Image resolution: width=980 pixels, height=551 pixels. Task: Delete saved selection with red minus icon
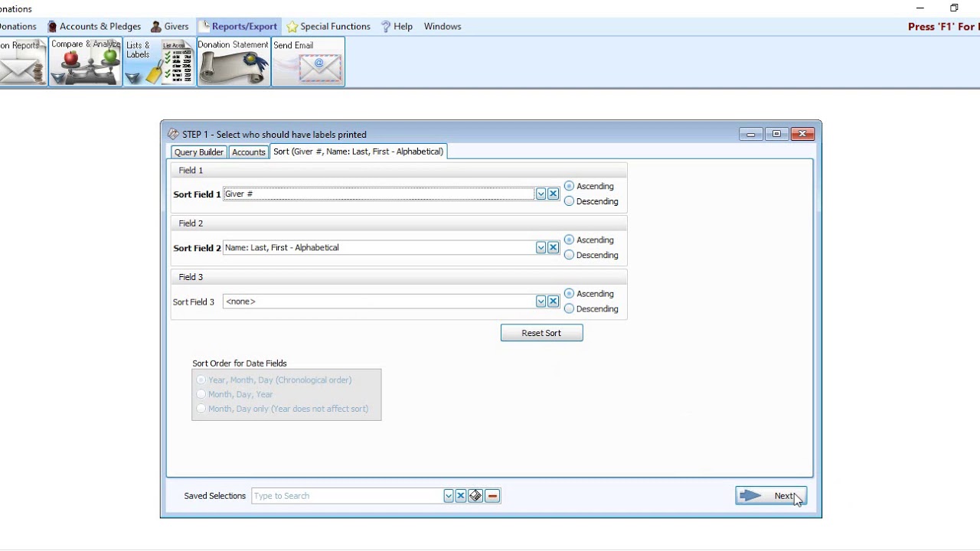492,495
